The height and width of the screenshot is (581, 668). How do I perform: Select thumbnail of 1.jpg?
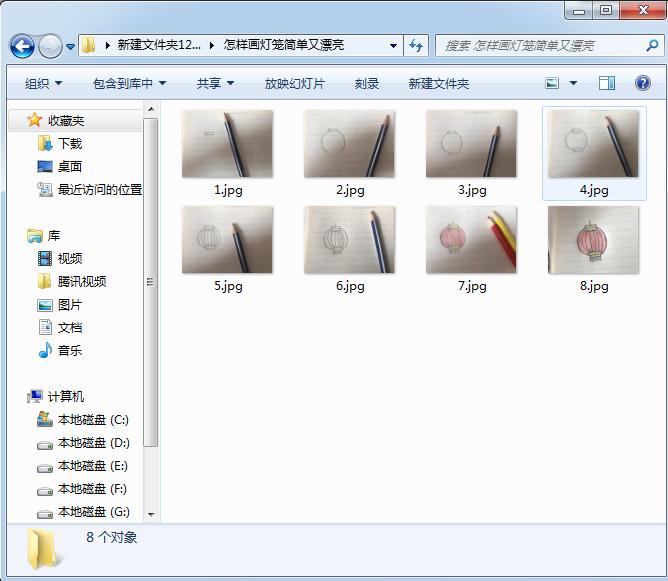[227, 144]
